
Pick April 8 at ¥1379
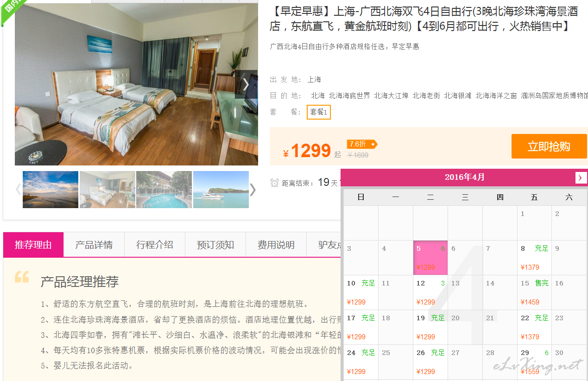click(534, 258)
